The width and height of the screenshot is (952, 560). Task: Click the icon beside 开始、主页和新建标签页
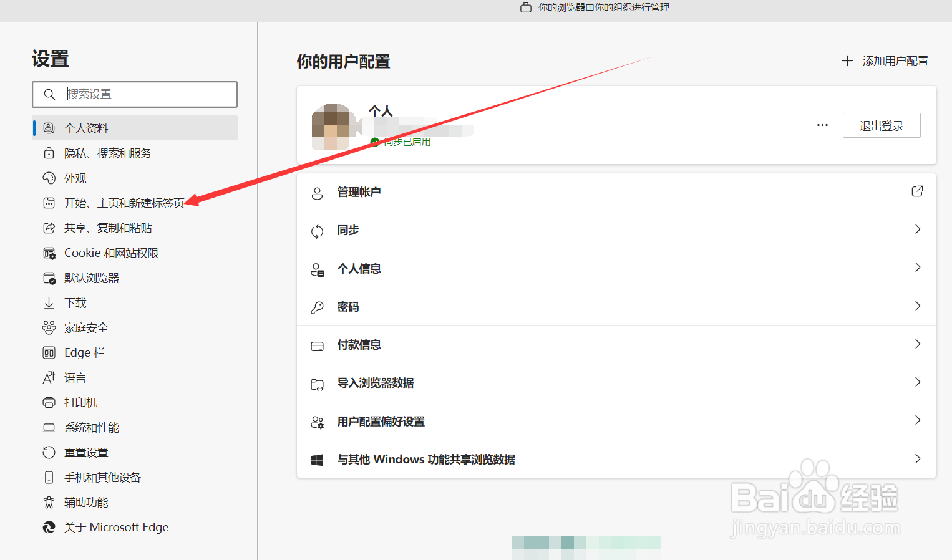click(x=49, y=203)
